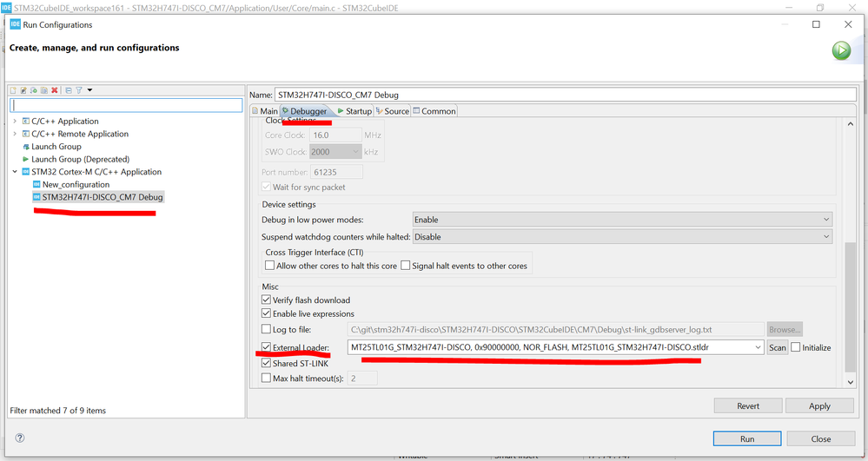Check Allow other cores to halt this core
The image size is (868, 461).
pos(269,266)
